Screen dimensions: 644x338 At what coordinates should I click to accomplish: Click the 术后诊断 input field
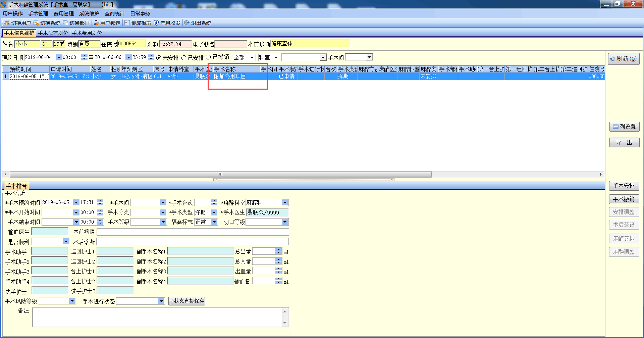pyautogui.click(x=193, y=242)
